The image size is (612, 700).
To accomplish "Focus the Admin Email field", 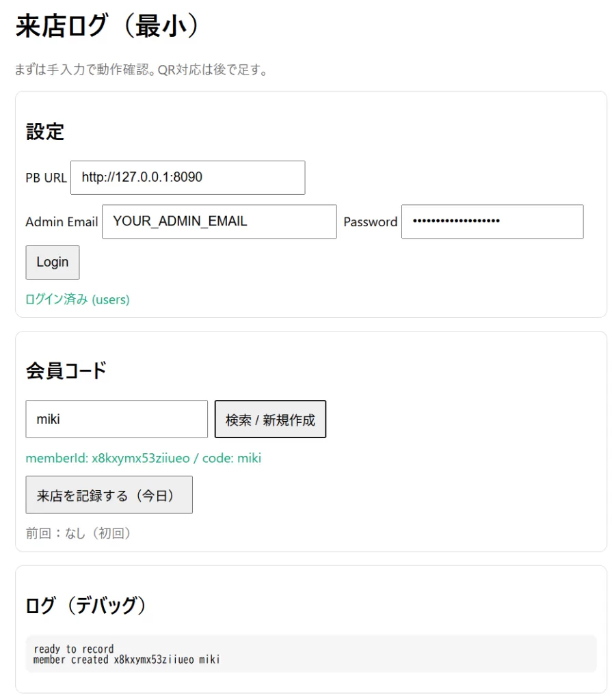I will (219, 221).
